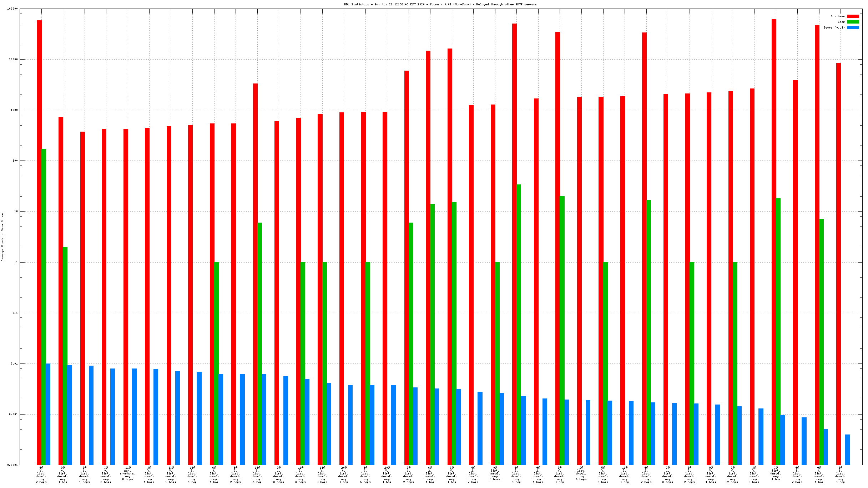Viewport: 868px width, 488px height.
Task: Click the rightmost blue Score bar
Action: tap(847, 449)
